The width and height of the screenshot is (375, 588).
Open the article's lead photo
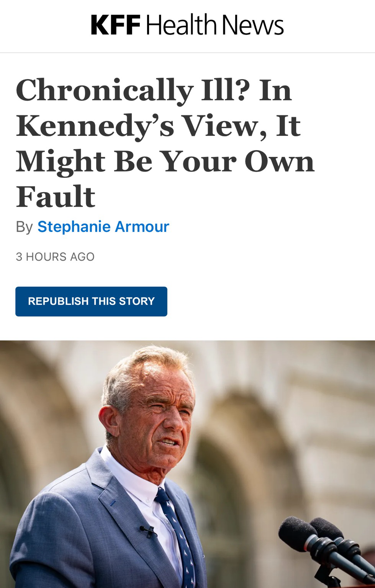187,464
